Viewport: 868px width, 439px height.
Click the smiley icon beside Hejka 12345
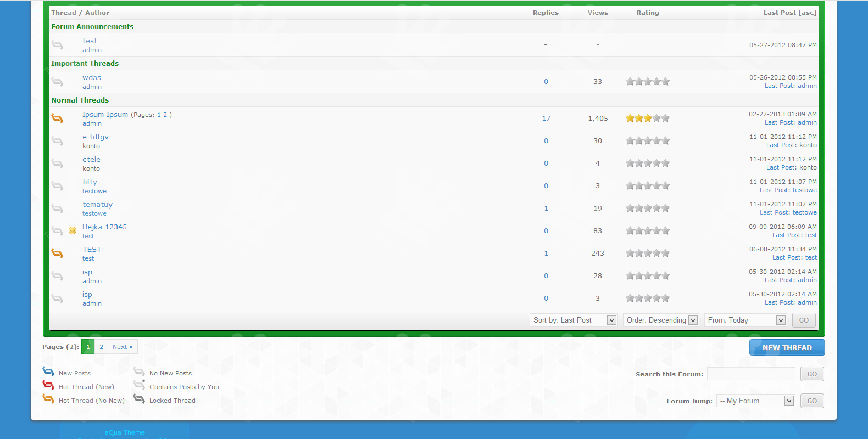73,231
